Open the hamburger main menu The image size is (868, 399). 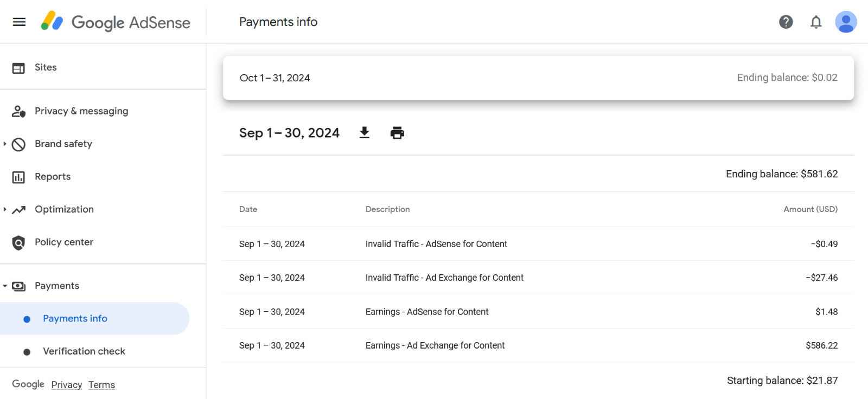click(x=19, y=22)
